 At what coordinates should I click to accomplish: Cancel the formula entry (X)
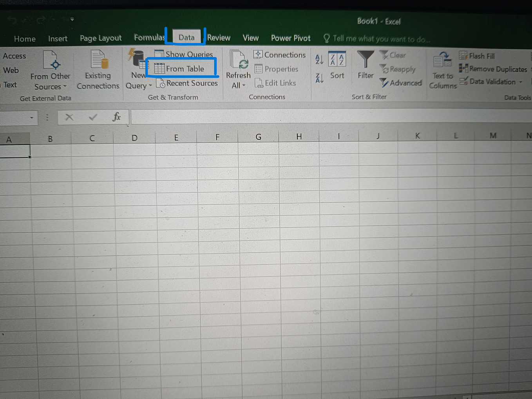click(69, 117)
